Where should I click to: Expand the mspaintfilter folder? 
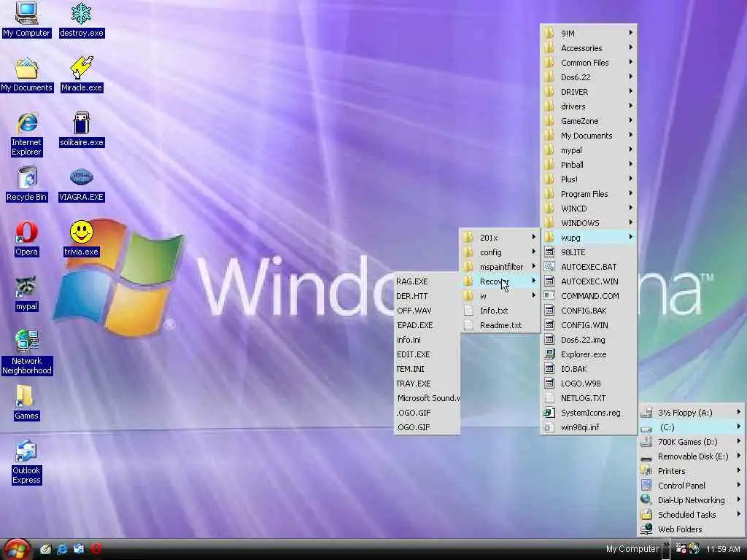tap(500, 267)
